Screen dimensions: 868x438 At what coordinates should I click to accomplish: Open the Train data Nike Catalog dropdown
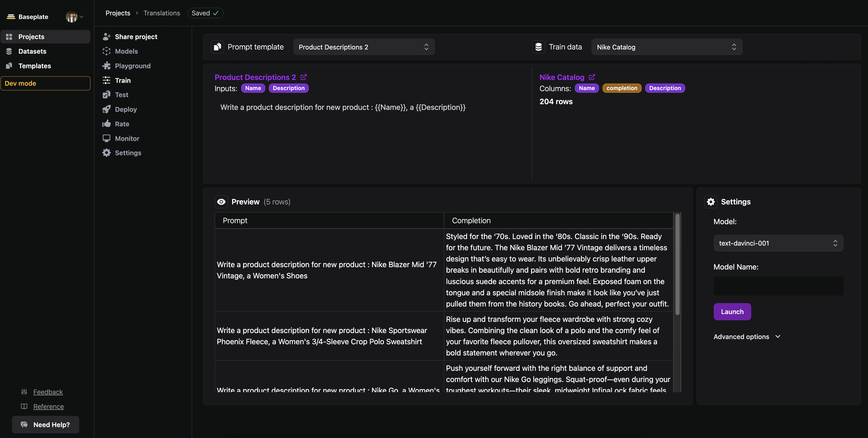pyautogui.click(x=666, y=47)
